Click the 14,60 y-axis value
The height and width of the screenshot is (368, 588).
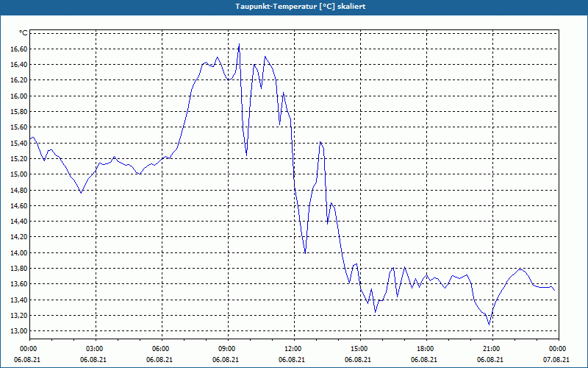19,206
